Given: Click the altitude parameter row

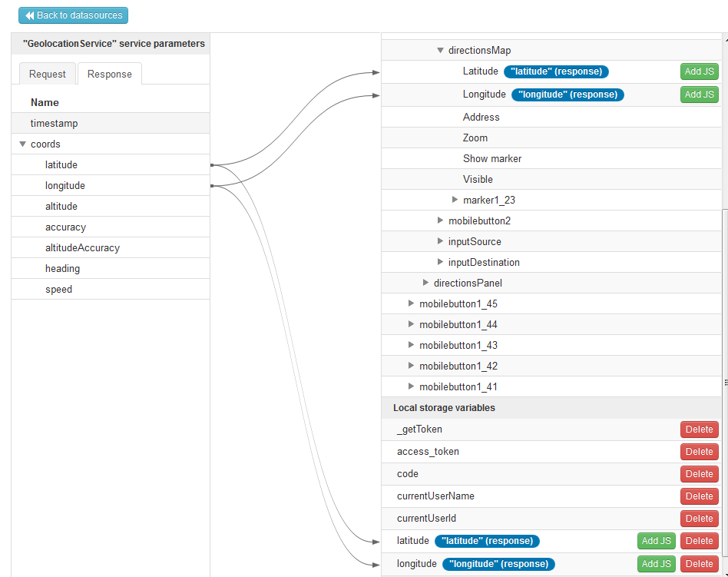Looking at the screenshot, I should (61, 206).
